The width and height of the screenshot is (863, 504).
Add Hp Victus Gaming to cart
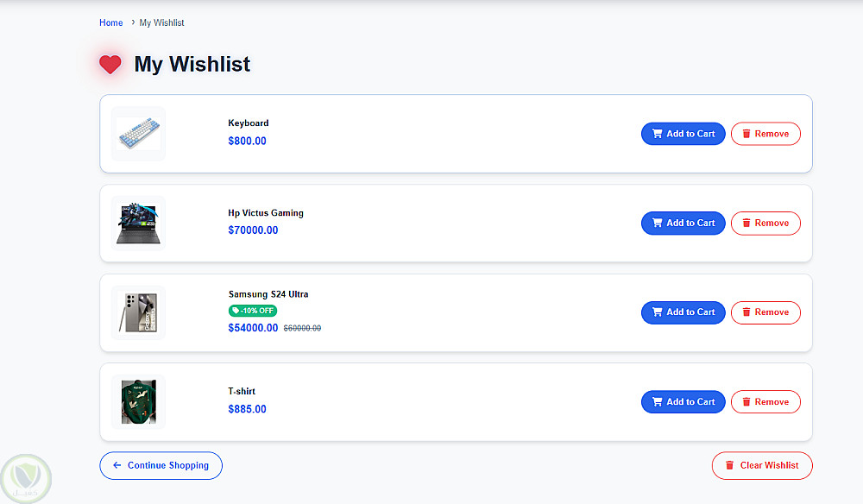point(683,224)
